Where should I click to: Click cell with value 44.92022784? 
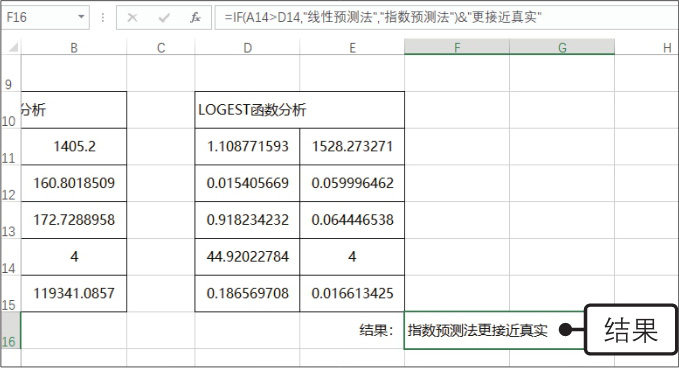247,257
